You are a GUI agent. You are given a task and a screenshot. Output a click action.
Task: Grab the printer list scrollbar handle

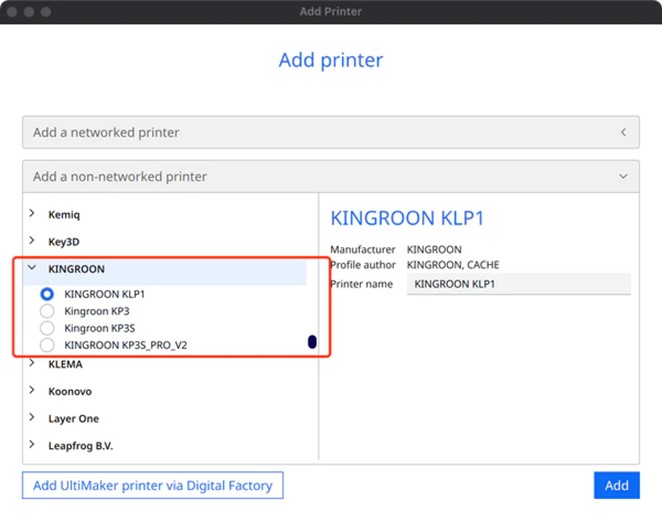[312, 342]
